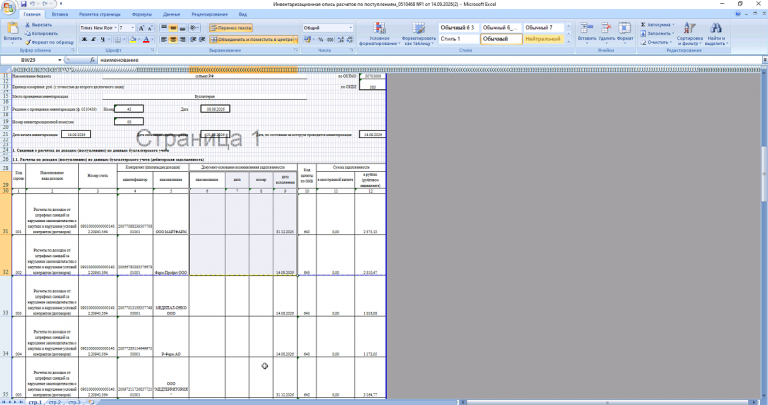The height and width of the screenshot is (405, 768).
Task: Open the font size dropdown
Action: tap(133, 28)
